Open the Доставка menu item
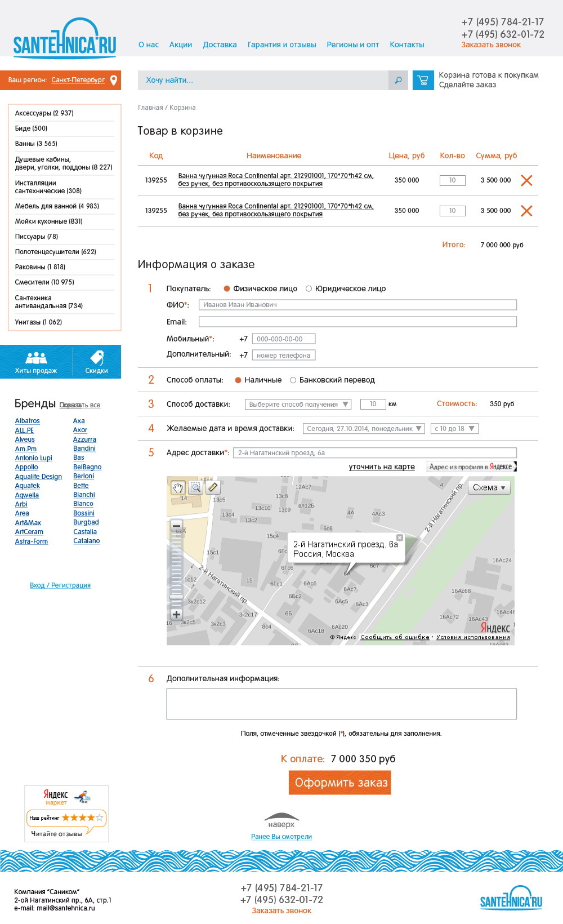Image resolution: width=563 pixels, height=924 pixels. (220, 45)
